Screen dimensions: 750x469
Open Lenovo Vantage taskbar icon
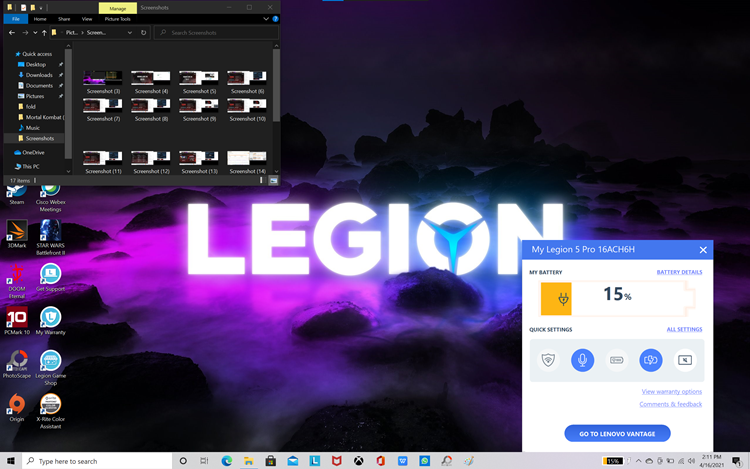[x=314, y=461]
